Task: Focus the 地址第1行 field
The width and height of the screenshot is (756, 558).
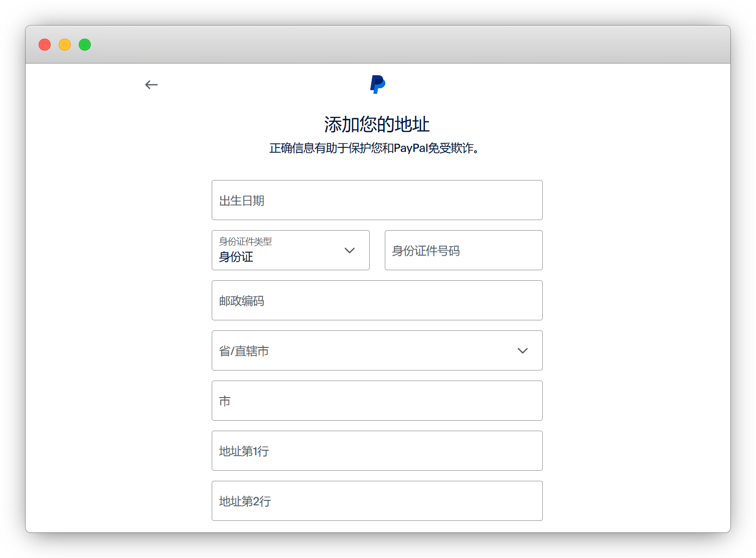Action: pos(377,451)
